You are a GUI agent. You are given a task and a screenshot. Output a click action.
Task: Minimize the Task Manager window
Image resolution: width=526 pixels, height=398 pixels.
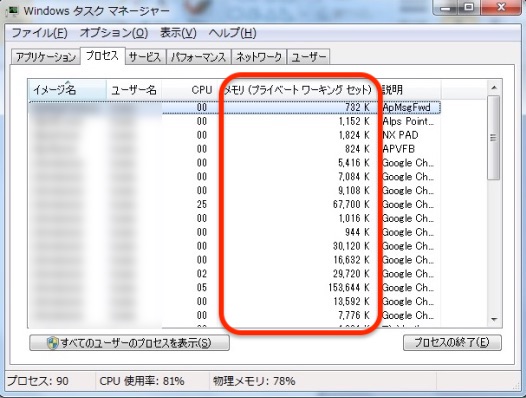click(445, 7)
